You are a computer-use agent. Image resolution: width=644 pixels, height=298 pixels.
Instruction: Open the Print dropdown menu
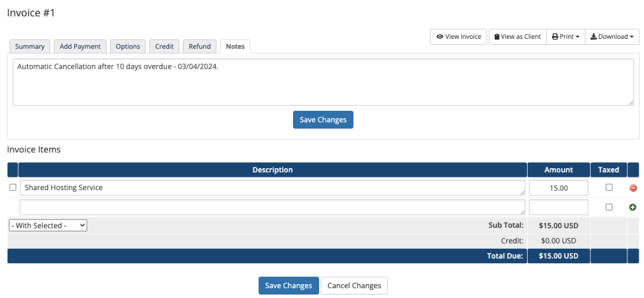566,37
